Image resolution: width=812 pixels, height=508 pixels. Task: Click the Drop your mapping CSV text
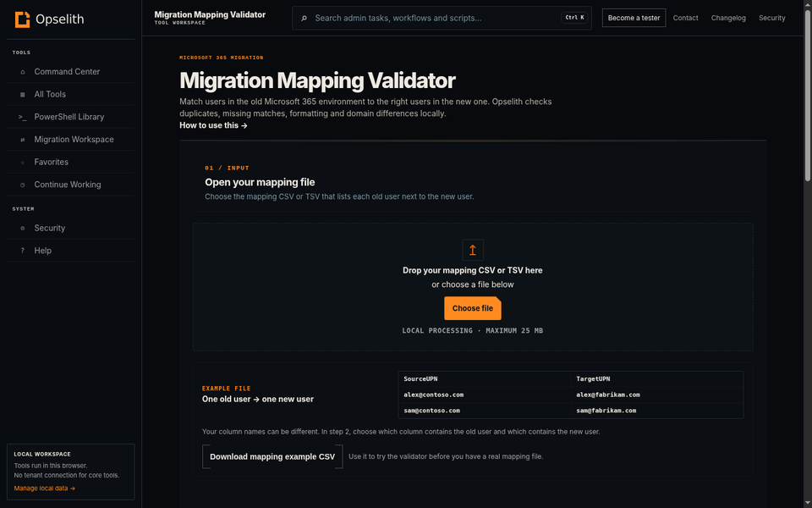point(473,270)
